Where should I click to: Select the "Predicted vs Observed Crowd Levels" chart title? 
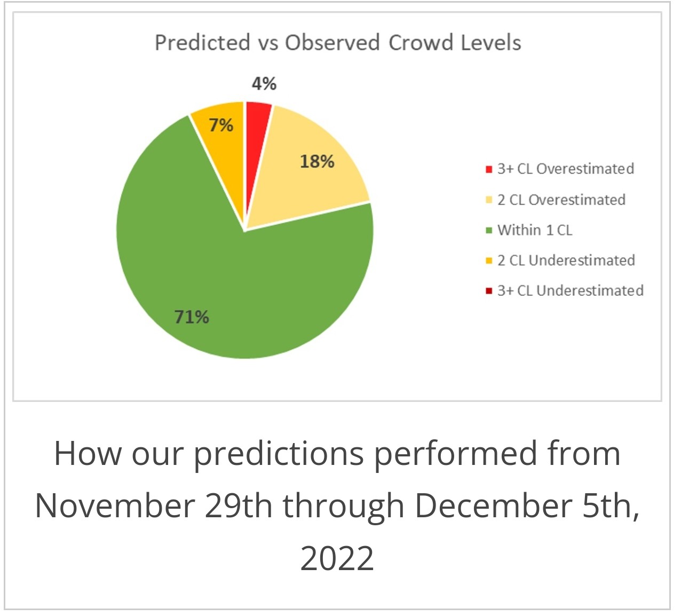338,43
